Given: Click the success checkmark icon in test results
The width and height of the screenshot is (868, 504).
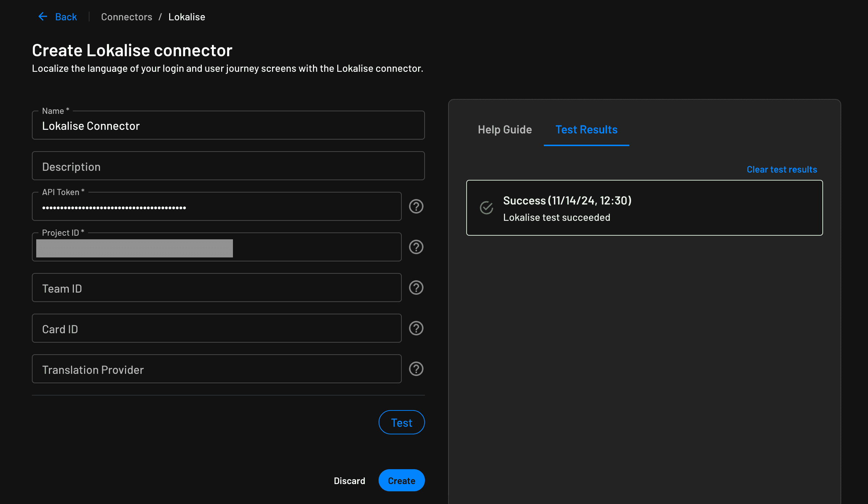Looking at the screenshot, I should [x=487, y=208].
